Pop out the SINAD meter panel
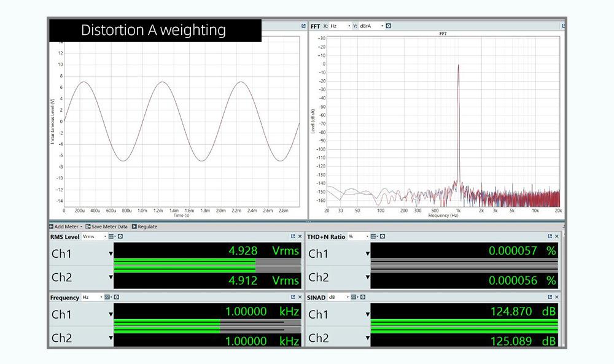 (x=550, y=297)
